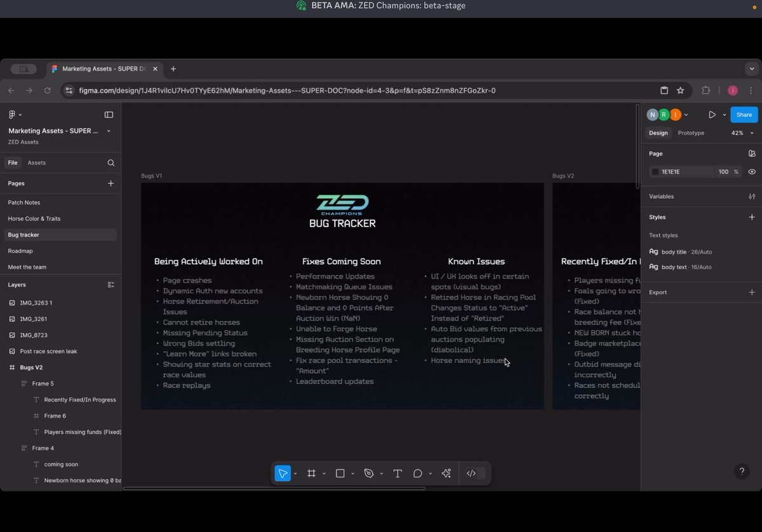
Task: Select the Pen tool
Action: point(369,473)
